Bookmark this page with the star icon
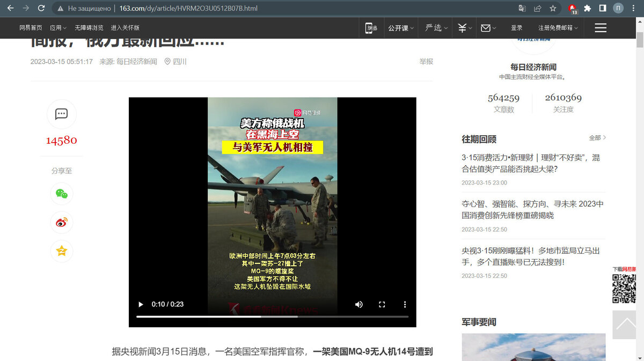Screen dimensions: 644x361 tap(553, 9)
